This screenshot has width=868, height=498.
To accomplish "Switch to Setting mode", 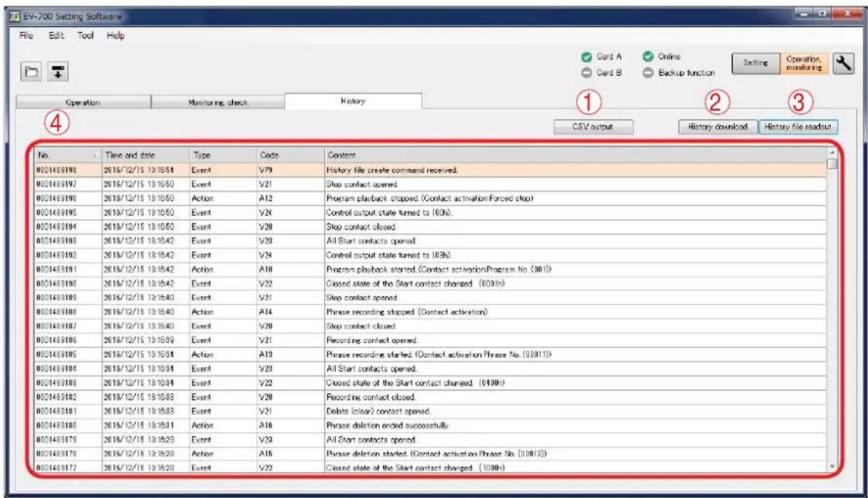I will (x=756, y=63).
